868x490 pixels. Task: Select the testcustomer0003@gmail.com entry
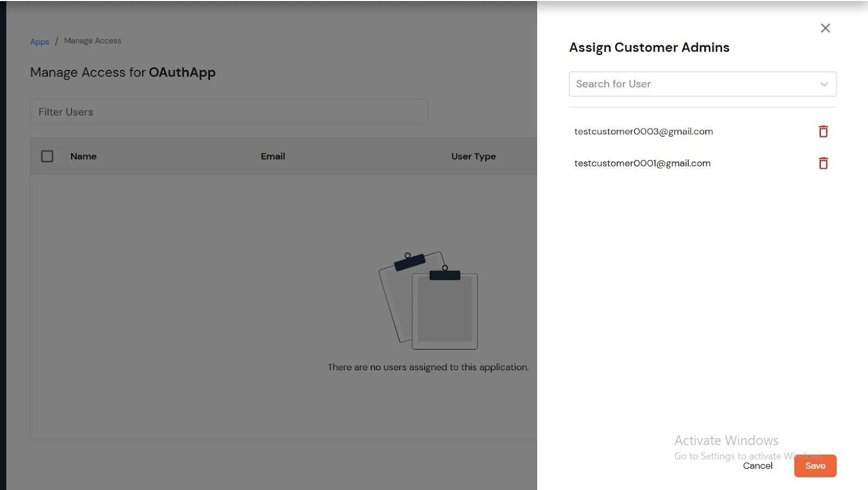[644, 131]
